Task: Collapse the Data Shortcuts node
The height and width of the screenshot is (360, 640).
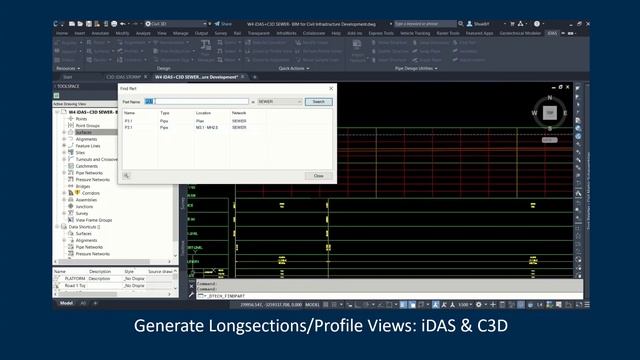Action: [58, 227]
